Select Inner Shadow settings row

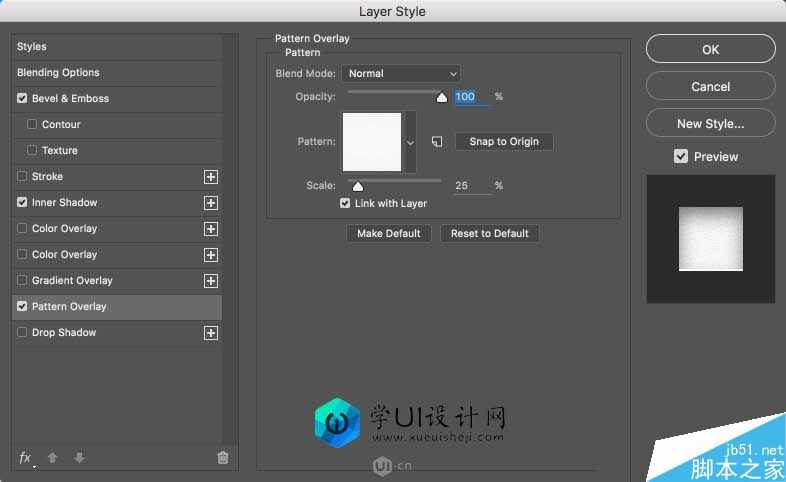click(x=117, y=203)
